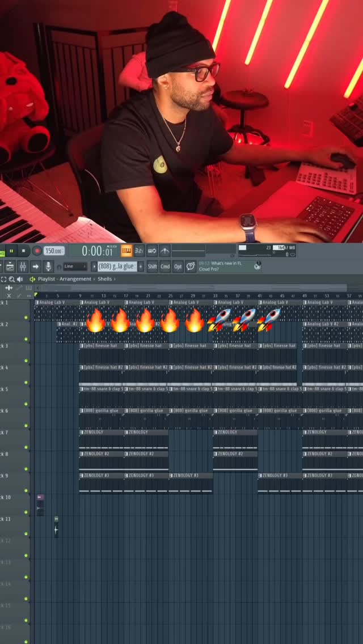Add new pattern with plus button
The image size is (363, 644).
(141, 266)
